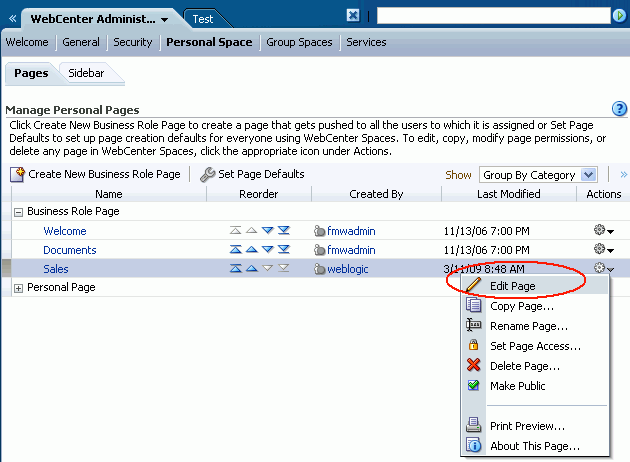The image size is (630, 462).
Task: Click Create New Business Role Page
Action: (104, 174)
